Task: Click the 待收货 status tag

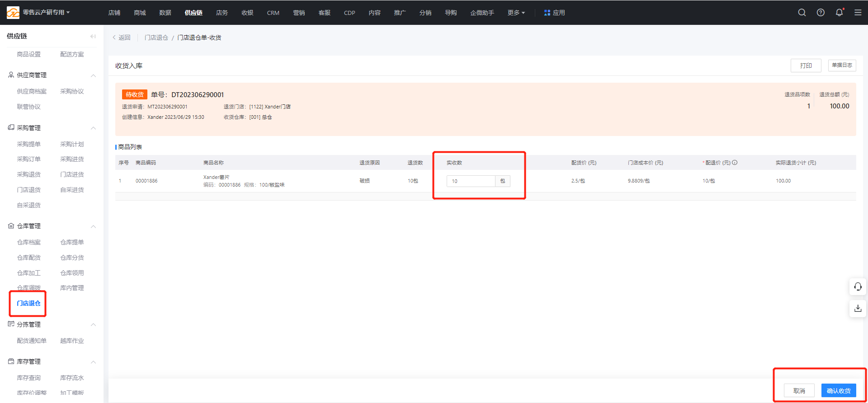Action: coord(135,94)
